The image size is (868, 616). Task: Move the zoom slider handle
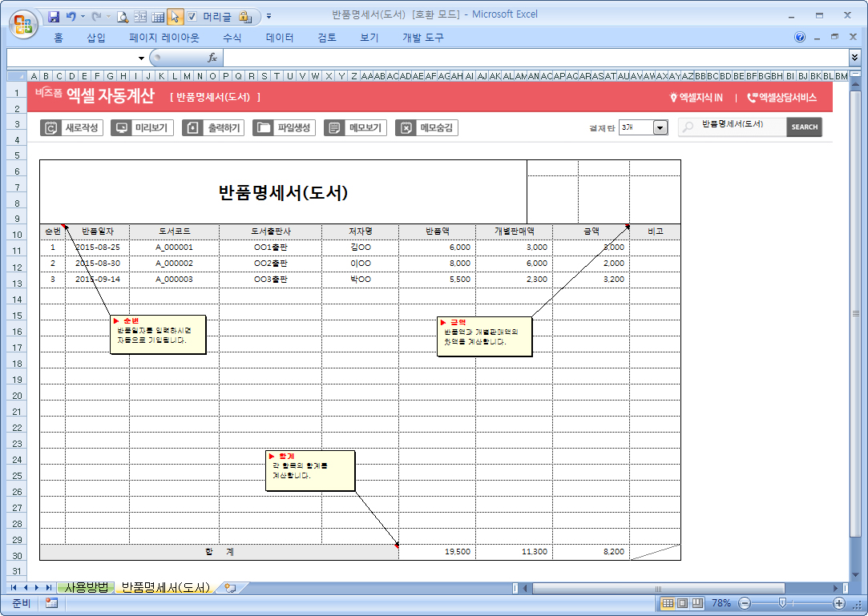click(782, 603)
